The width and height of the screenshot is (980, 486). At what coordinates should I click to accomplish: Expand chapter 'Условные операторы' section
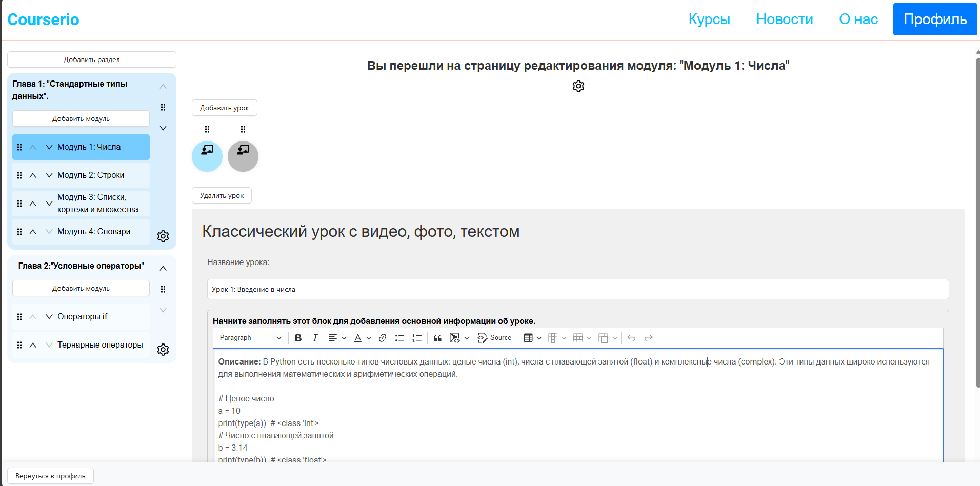coord(163,310)
